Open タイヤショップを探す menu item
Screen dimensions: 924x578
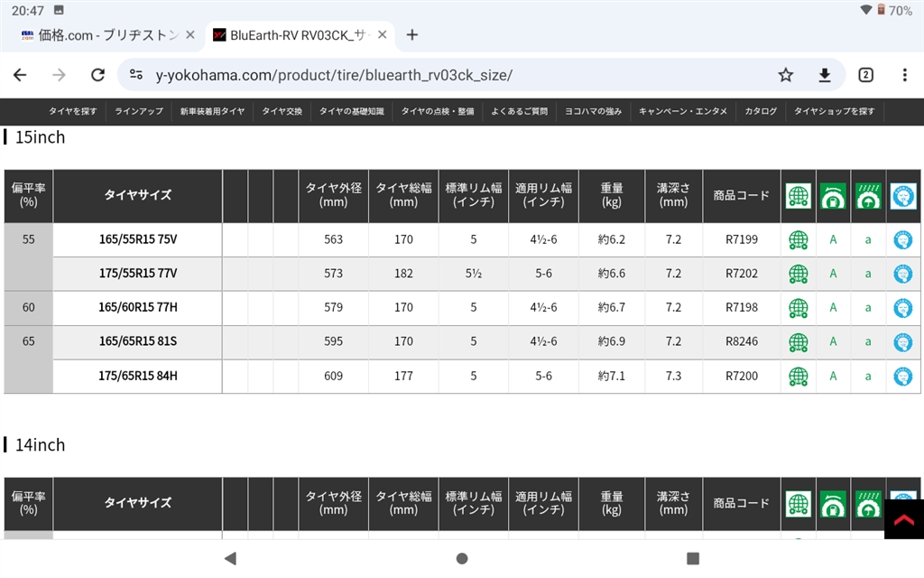835,111
